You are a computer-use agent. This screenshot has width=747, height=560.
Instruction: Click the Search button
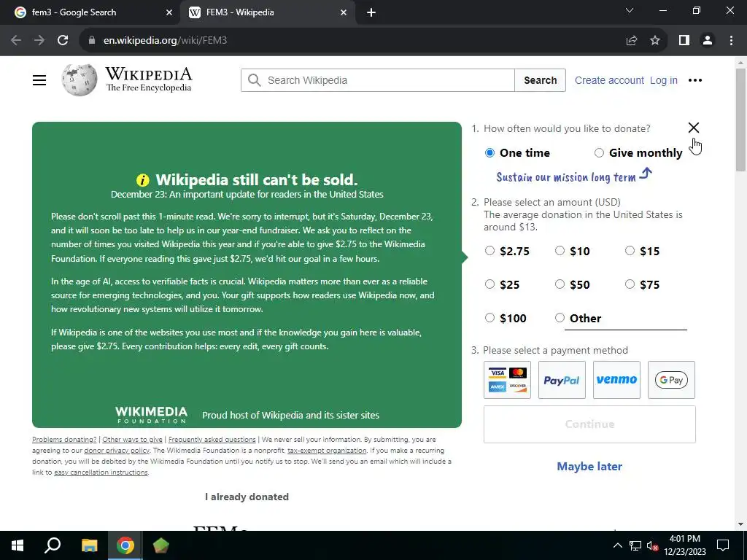(541, 80)
